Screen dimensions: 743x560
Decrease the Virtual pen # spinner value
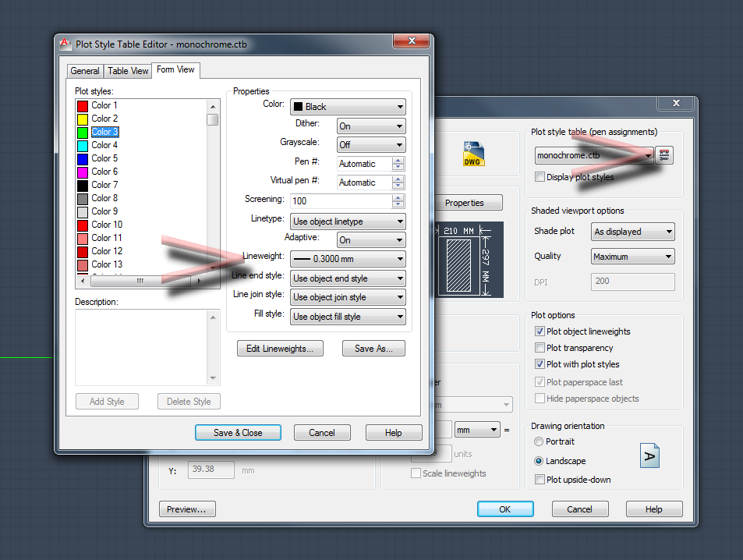pyautogui.click(x=398, y=186)
